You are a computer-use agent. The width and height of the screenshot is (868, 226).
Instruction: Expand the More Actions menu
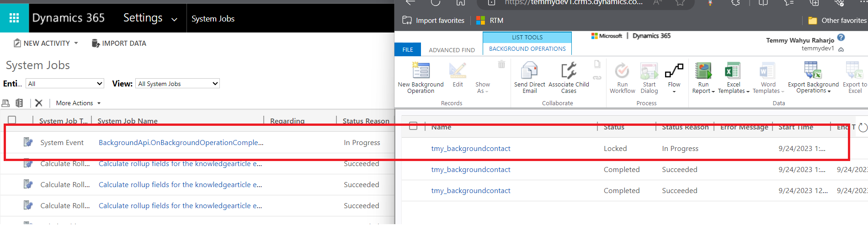point(78,103)
